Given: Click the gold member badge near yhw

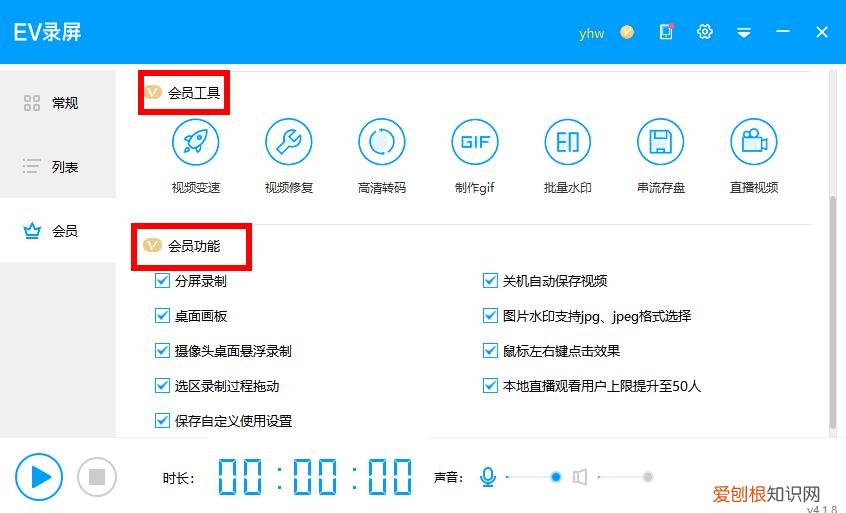Looking at the screenshot, I should click(x=627, y=32).
